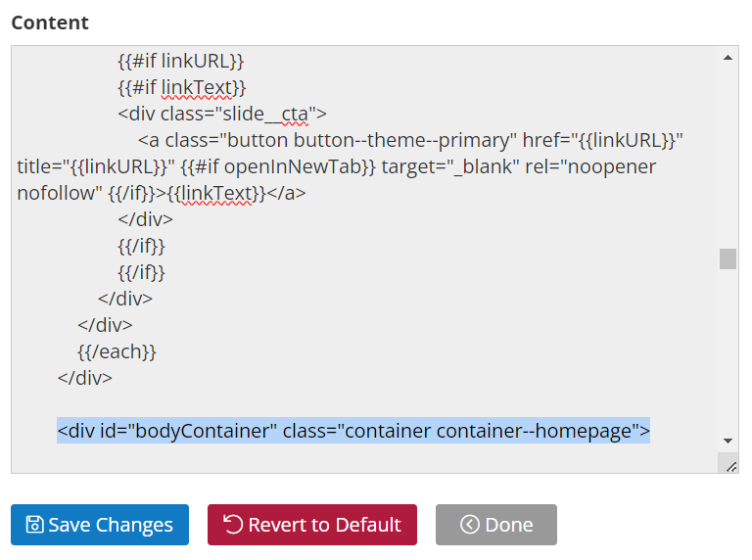Viewport: 752px width, 560px height.
Task: Click the textarea scrollbar up arrow
Action: tap(728, 58)
